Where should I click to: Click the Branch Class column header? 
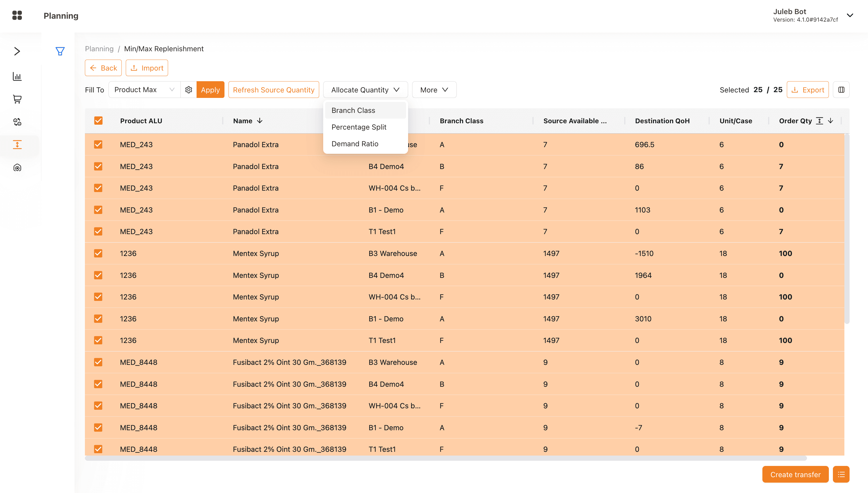[x=461, y=121]
